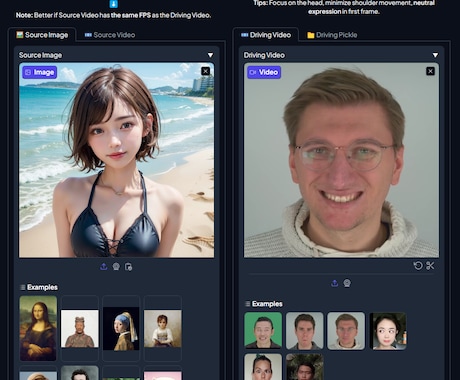Click the undo icon below driving video

coord(418,266)
